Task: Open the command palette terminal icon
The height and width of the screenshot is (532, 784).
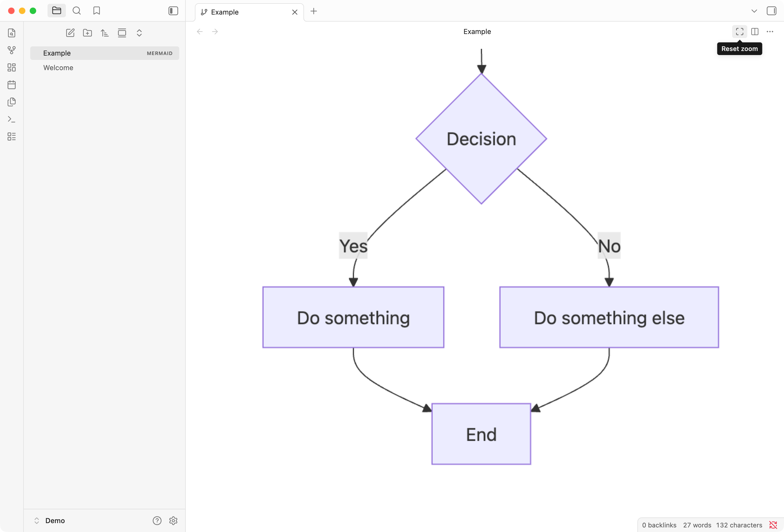Action: point(11,119)
